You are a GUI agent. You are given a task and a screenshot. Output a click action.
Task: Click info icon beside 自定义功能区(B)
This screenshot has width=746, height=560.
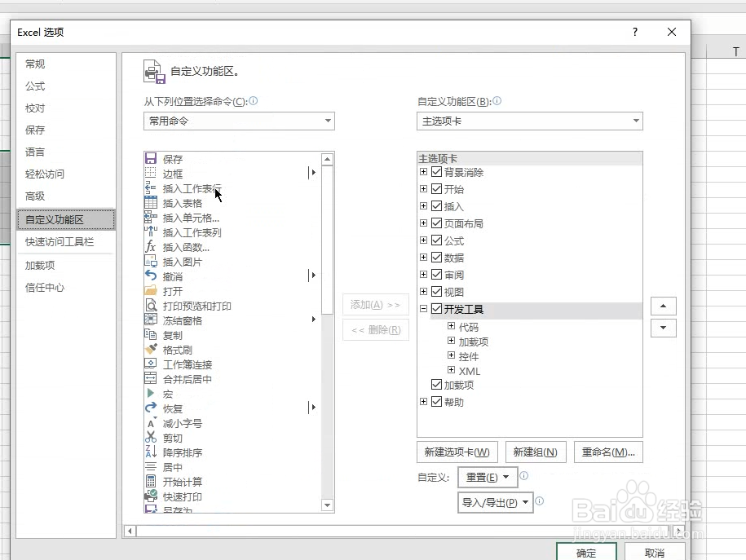pyautogui.click(x=497, y=101)
